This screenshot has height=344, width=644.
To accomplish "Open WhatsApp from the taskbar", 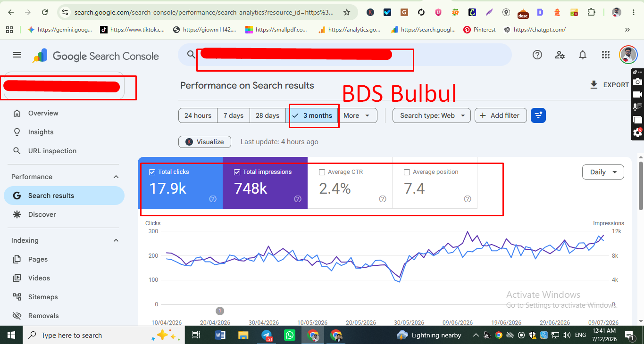I will coord(290,335).
